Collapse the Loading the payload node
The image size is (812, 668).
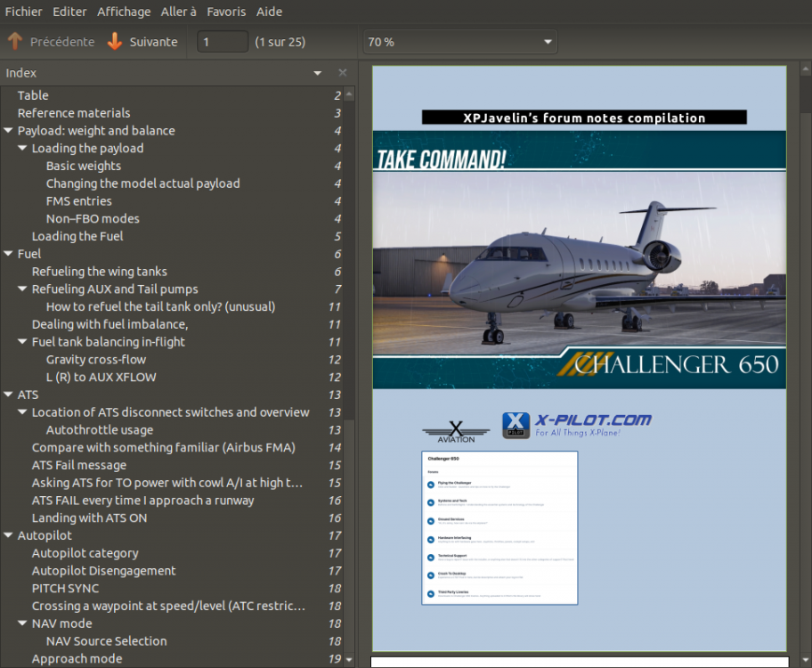(22, 148)
